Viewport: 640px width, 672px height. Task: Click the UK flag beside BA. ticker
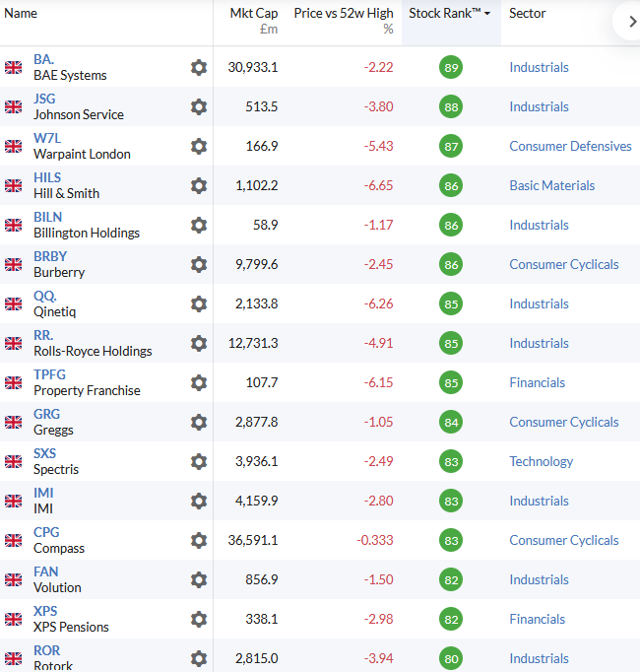[x=13, y=68]
